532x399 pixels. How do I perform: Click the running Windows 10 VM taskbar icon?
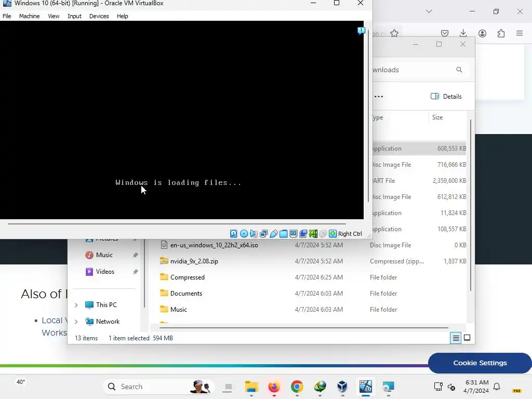pyautogui.click(x=365, y=387)
